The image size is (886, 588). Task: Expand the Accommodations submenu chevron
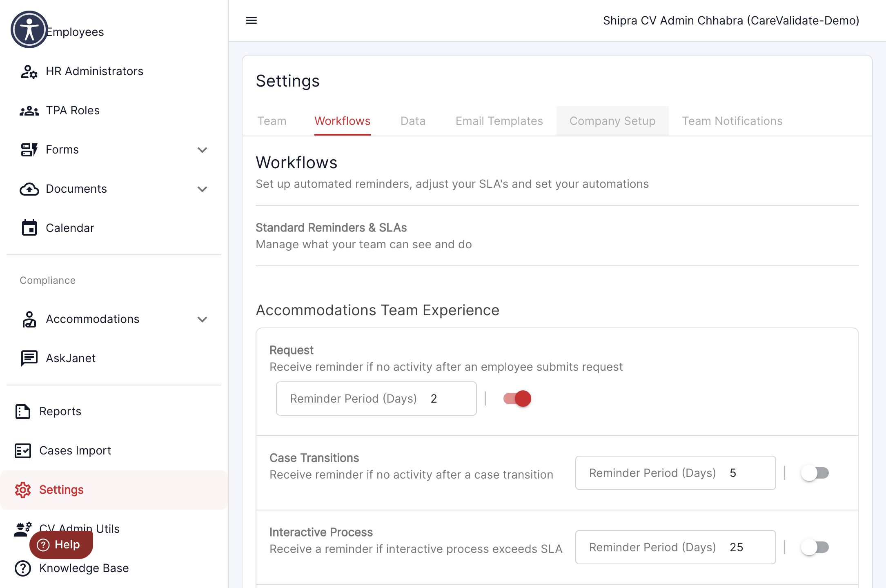(x=202, y=319)
